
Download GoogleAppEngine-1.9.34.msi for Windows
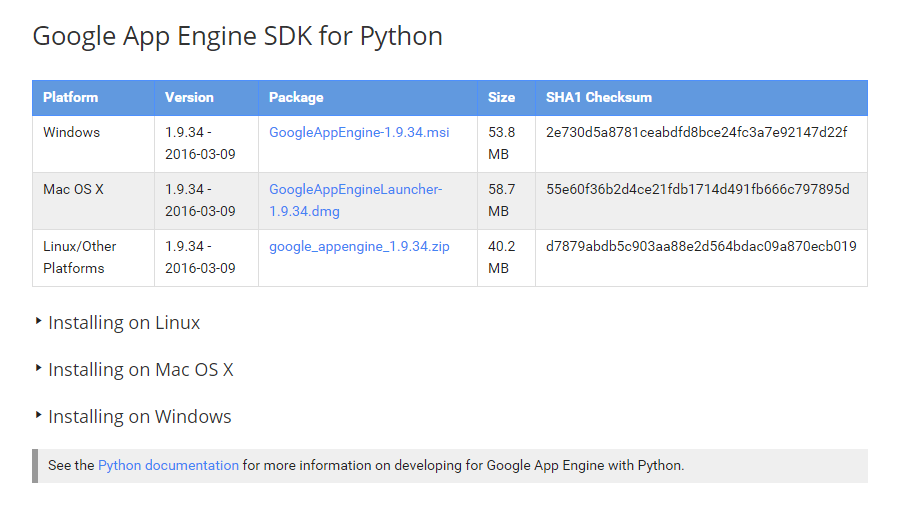[x=358, y=132]
